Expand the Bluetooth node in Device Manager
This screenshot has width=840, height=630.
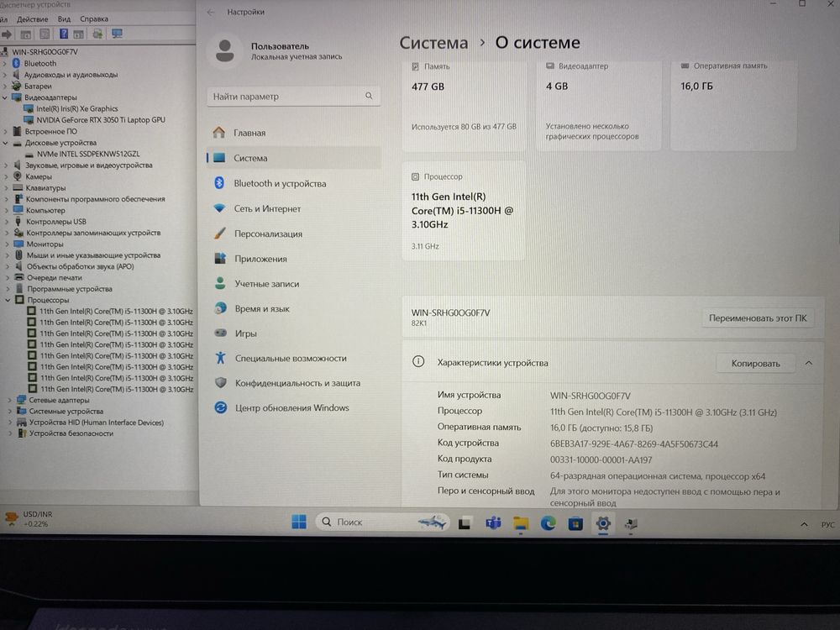point(5,63)
